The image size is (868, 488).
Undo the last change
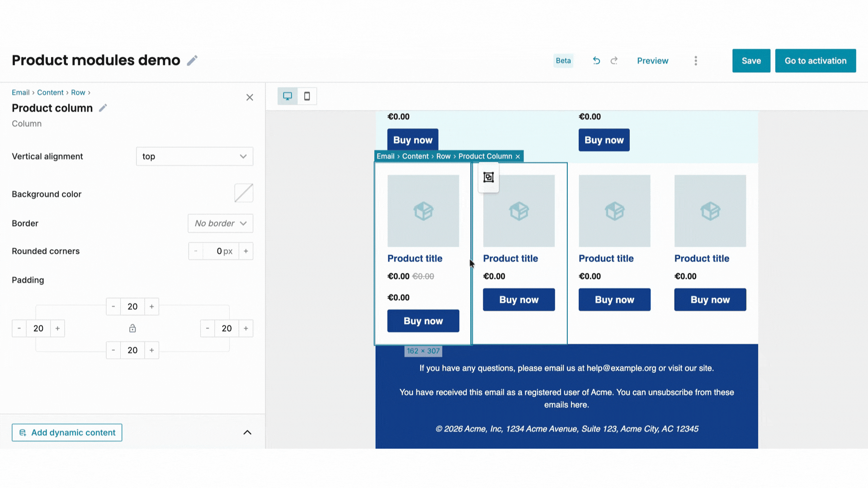click(x=596, y=61)
